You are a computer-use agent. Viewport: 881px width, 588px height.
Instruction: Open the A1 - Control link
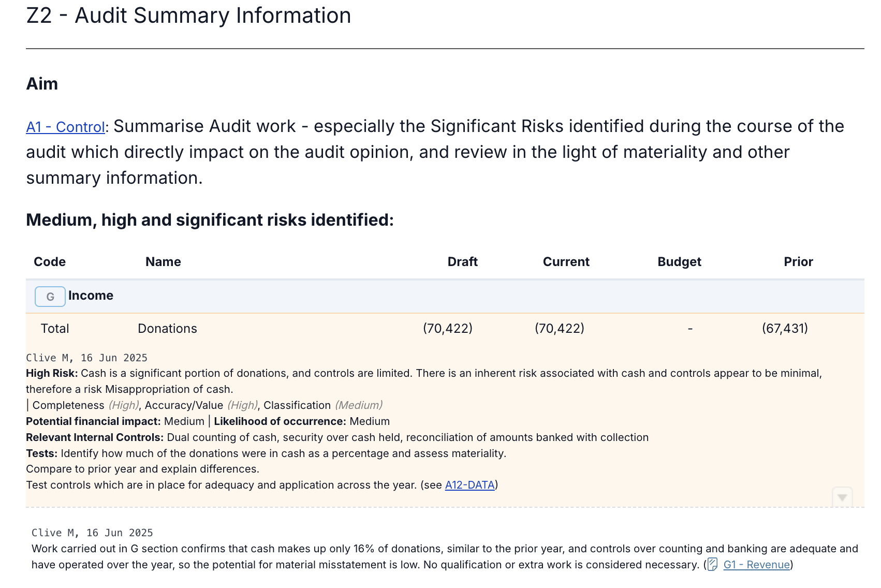coord(66,127)
